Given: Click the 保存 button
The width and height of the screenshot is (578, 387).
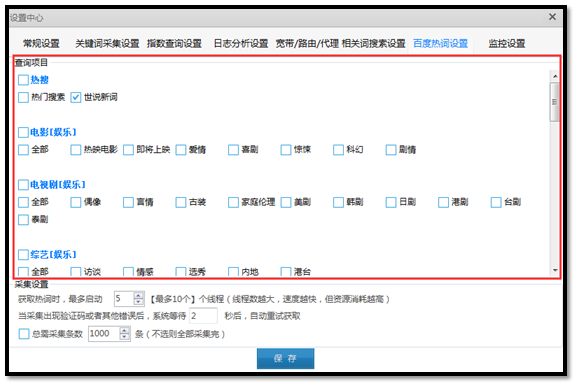Looking at the screenshot, I should pos(286,358).
